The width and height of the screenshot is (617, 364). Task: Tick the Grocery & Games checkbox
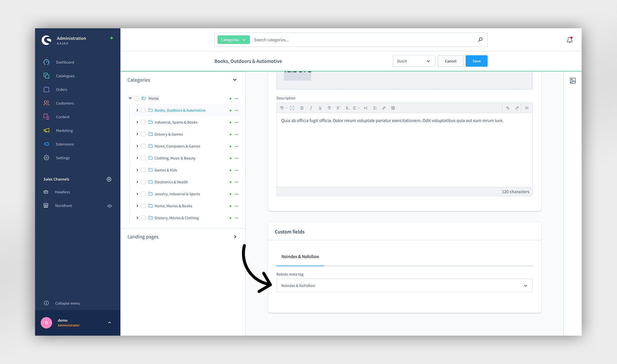143,134
